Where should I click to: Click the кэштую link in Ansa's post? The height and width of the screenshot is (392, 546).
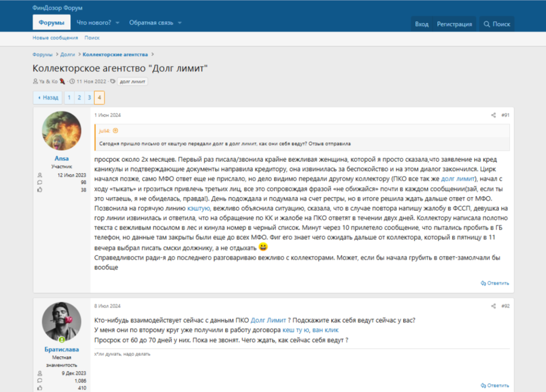coord(198,208)
